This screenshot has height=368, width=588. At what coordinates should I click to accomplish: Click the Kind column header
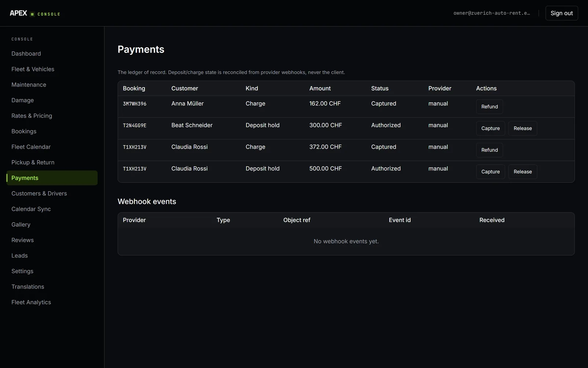click(x=252, y=88)
